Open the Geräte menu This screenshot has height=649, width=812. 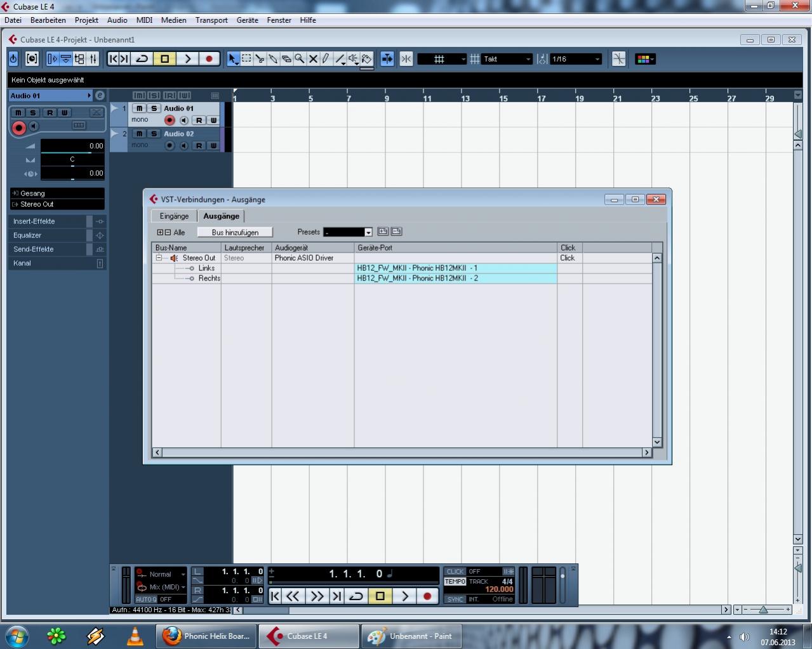[x=248, y=20]
